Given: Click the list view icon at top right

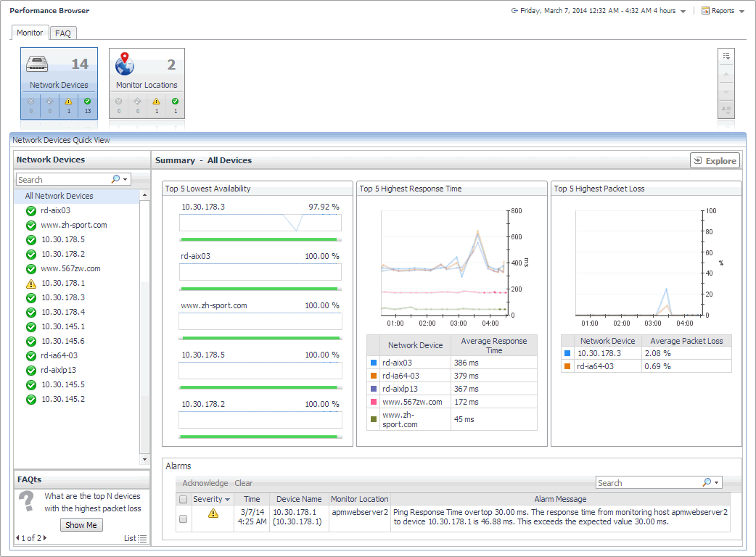Looking at the screenshot, I should pos(726,57).
